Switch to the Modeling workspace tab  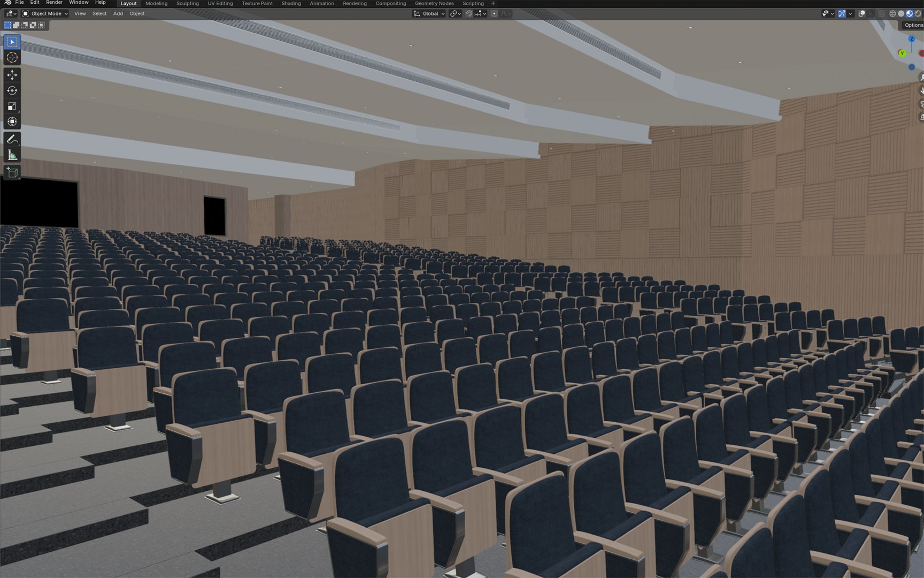pos(156,3)
